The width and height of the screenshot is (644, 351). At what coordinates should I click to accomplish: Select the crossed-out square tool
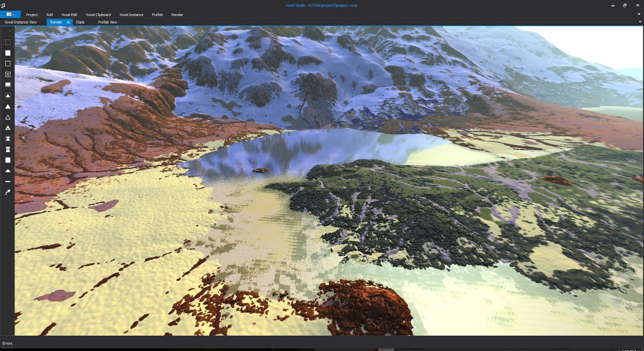pos(8,74)
